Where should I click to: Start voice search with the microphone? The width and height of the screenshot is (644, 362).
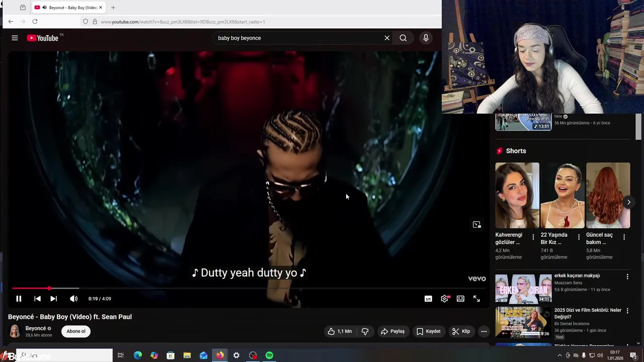[426, 38]
